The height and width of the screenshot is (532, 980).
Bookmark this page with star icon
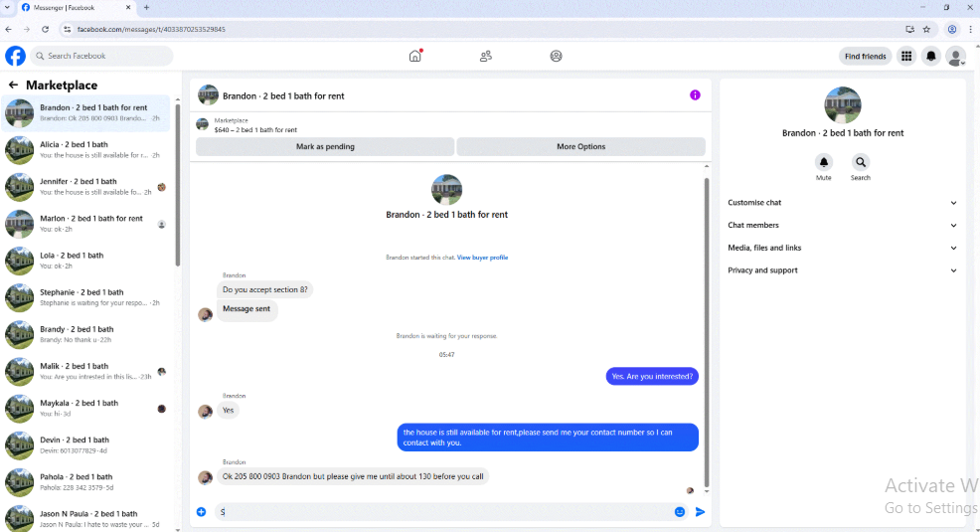[x=927, y=30]
